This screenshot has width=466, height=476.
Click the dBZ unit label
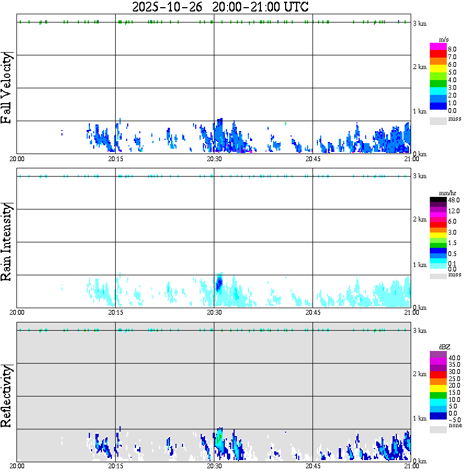[445, 347]
